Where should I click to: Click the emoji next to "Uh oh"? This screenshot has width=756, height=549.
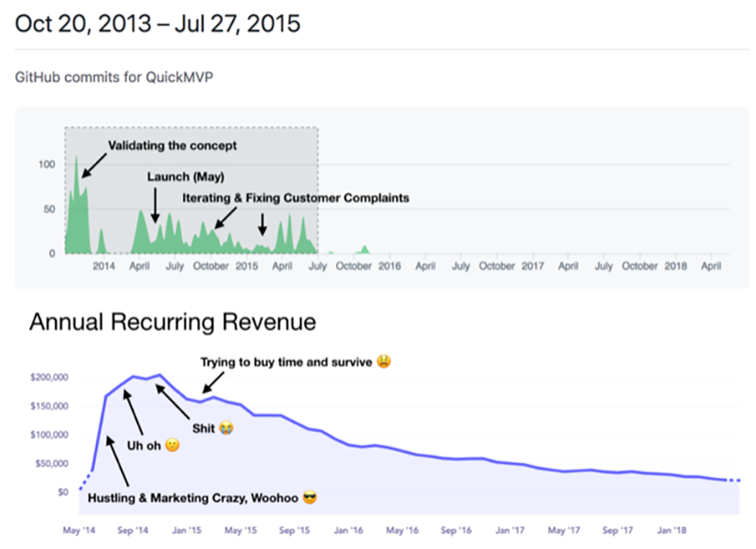[x=172, y=445]
